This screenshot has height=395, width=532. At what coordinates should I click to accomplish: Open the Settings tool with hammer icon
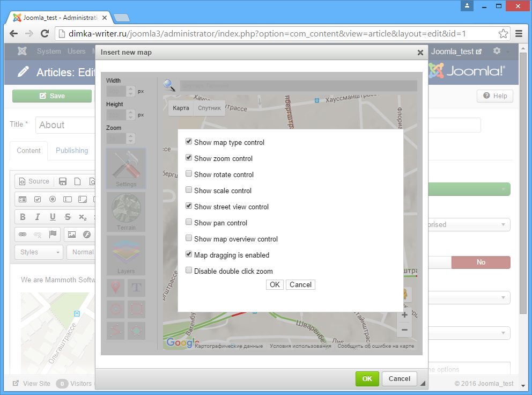(x=126, y=168)
